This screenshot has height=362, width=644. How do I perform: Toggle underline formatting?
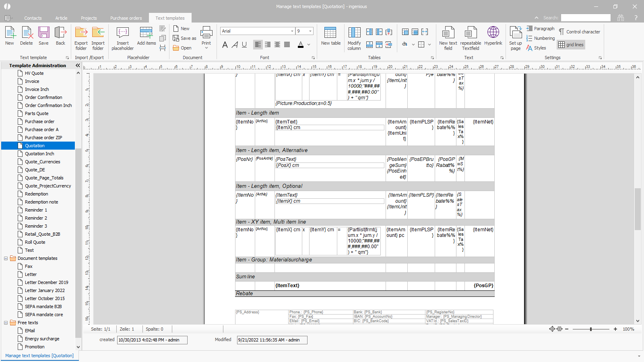(x=244, y=45)
